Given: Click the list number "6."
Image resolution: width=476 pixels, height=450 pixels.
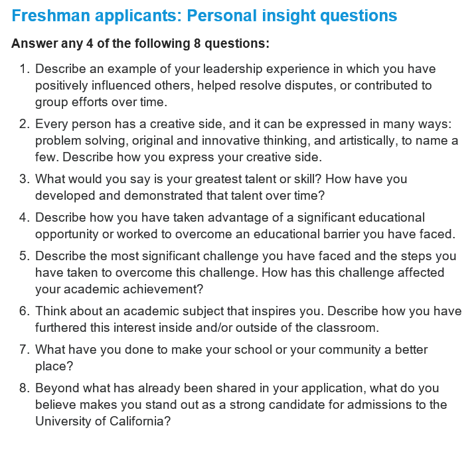Looking at the screenshot, I should [x=25, y=311].
